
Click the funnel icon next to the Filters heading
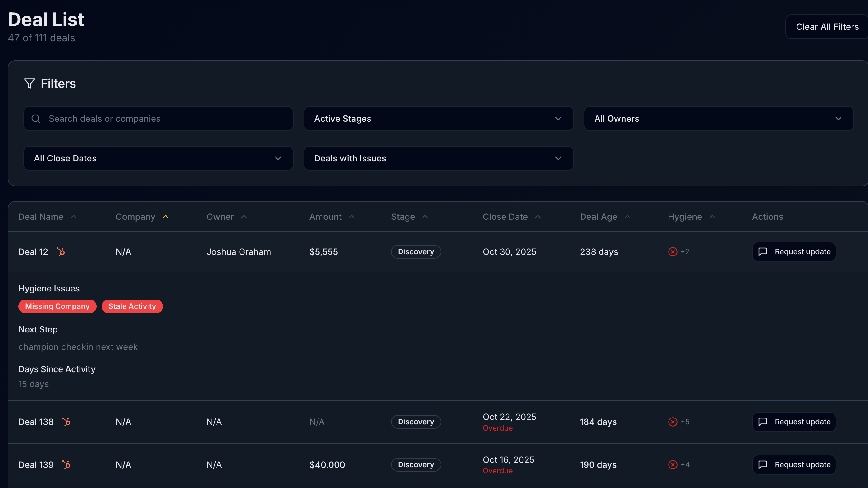tap(29, 83)
